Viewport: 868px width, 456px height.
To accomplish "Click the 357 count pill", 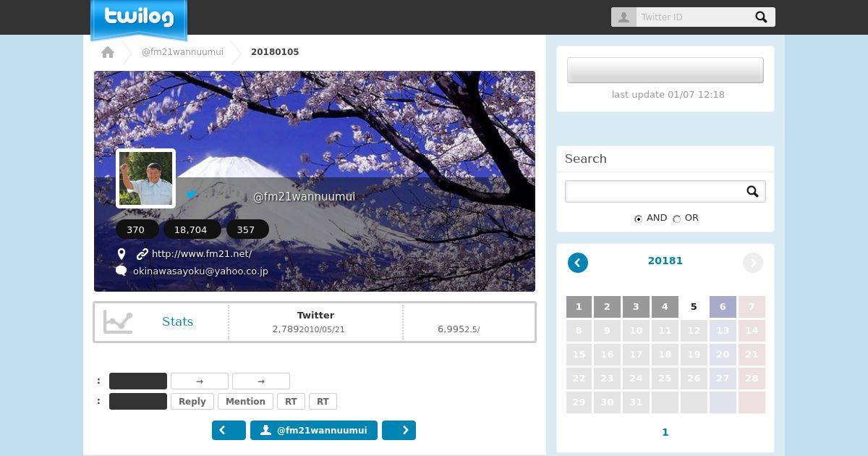I will coord(246,229).
